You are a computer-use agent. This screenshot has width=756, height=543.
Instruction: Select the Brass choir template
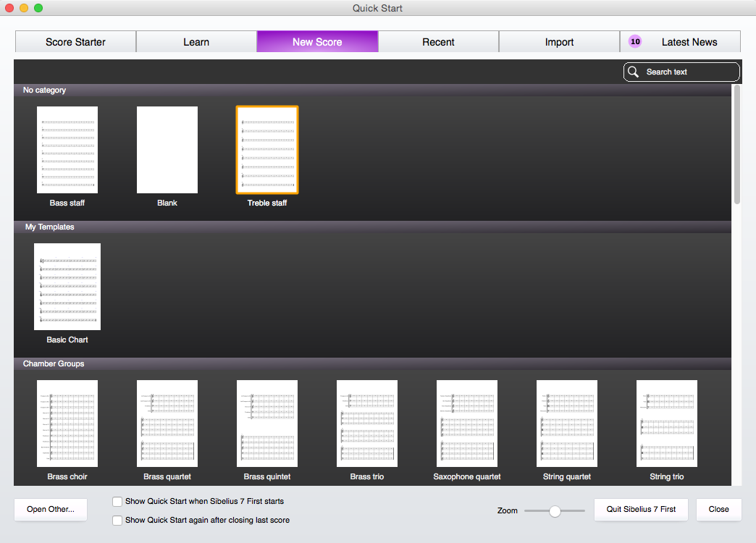pyautogui.click(x=67, y=424)
